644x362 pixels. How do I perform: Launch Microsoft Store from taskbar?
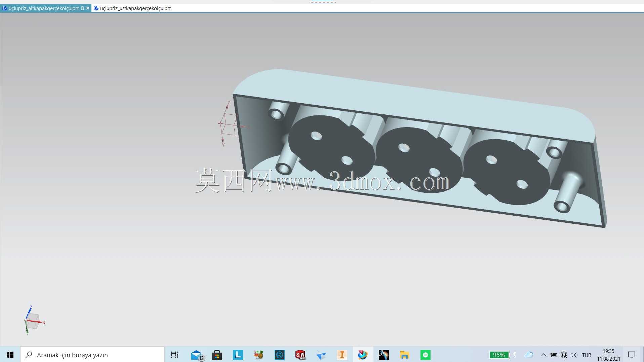pos(217,355)
